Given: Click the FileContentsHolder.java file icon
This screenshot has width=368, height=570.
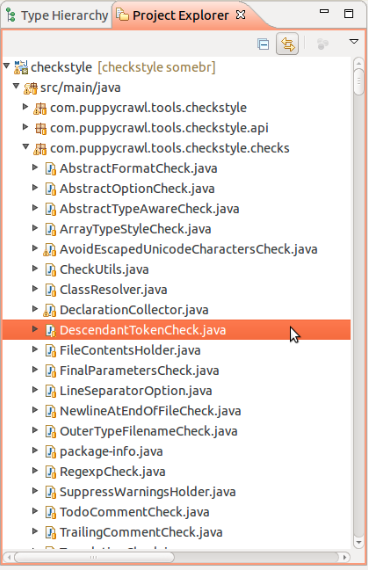Looking at the screenshot, I should coord(50,351).
